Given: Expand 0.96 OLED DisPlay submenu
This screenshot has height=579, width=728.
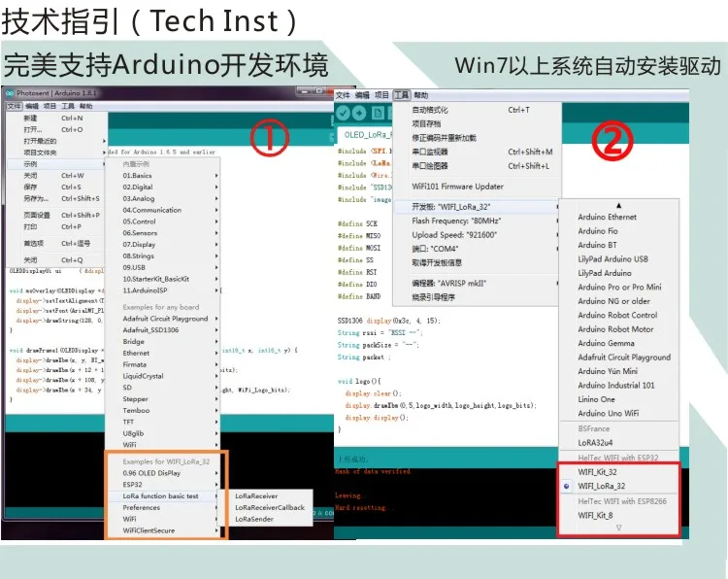Looking at the screenshot, I should (162, 473).
